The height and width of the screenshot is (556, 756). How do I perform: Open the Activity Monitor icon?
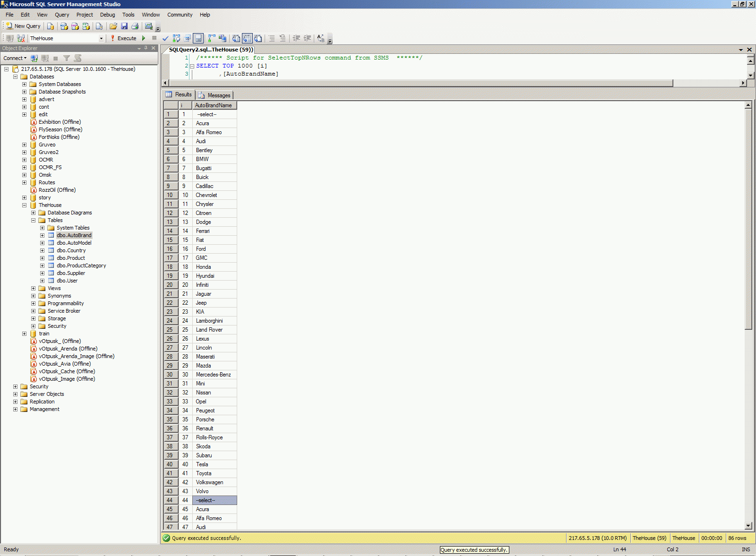click(149, 26)
